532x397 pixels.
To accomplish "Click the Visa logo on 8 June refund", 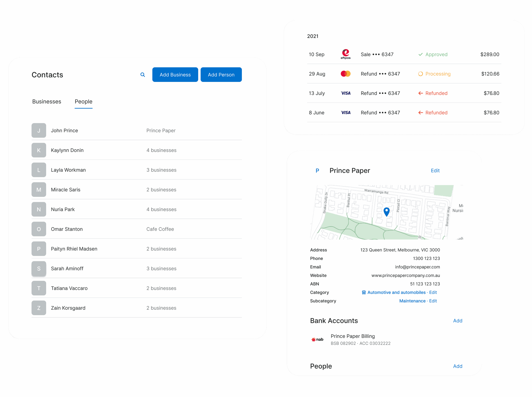I will pyautogui.click(x=346, y=113).
